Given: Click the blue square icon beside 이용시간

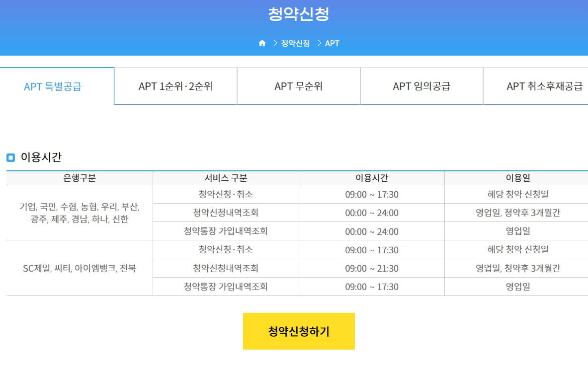Looking at the screenshot, I should [11, 156].
